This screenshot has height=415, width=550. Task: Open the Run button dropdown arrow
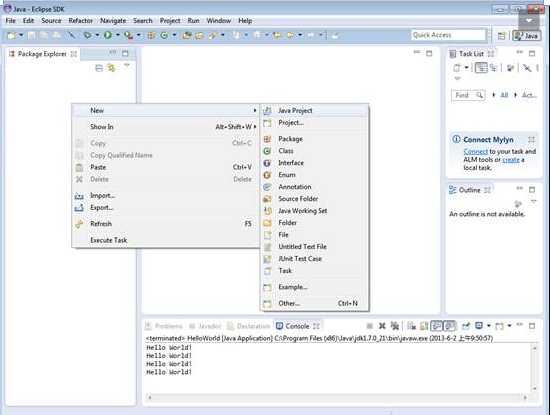click(x=118, y=35)
